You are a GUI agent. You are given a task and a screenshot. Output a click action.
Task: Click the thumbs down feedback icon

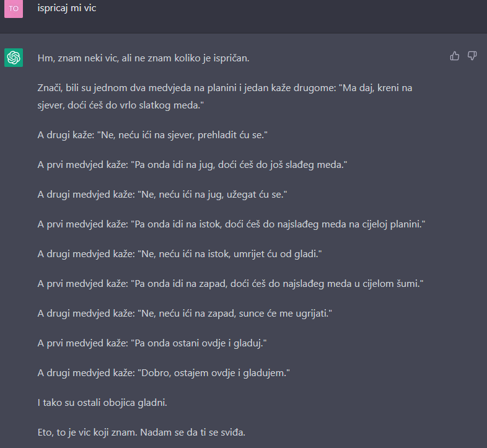[472, 56]
